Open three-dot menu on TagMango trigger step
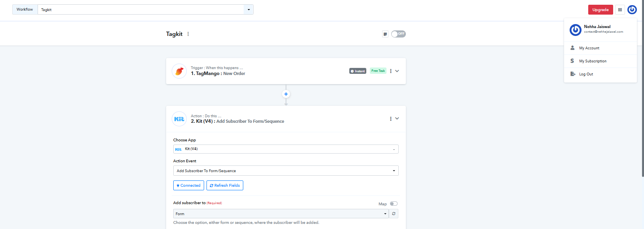644x229 pixels. (390, 71)
